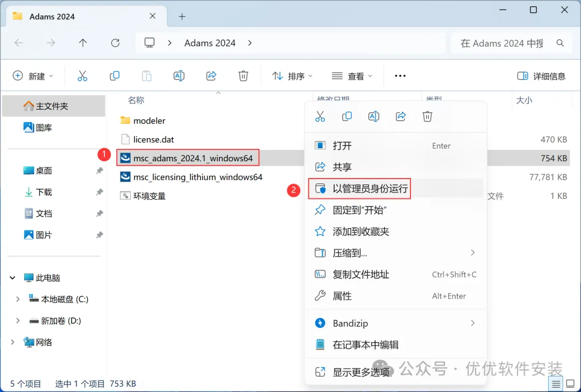Close the Adams 2024 tab

153,16
